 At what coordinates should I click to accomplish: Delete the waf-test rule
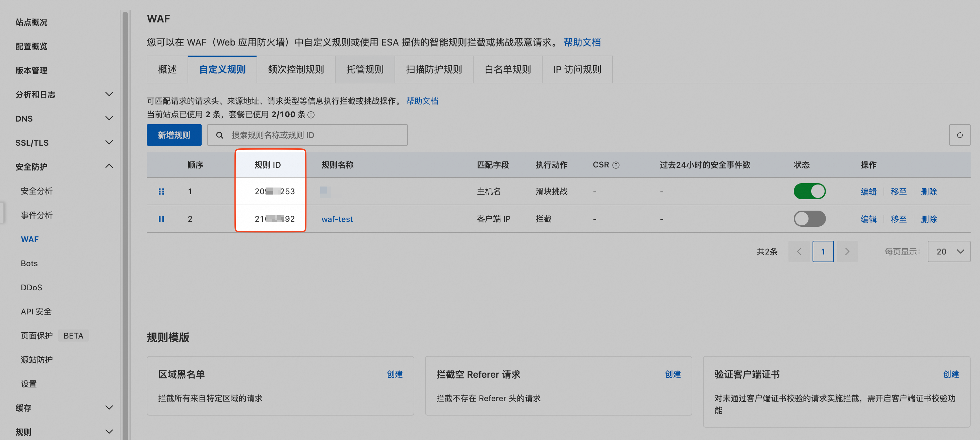(x=929, y=219)
